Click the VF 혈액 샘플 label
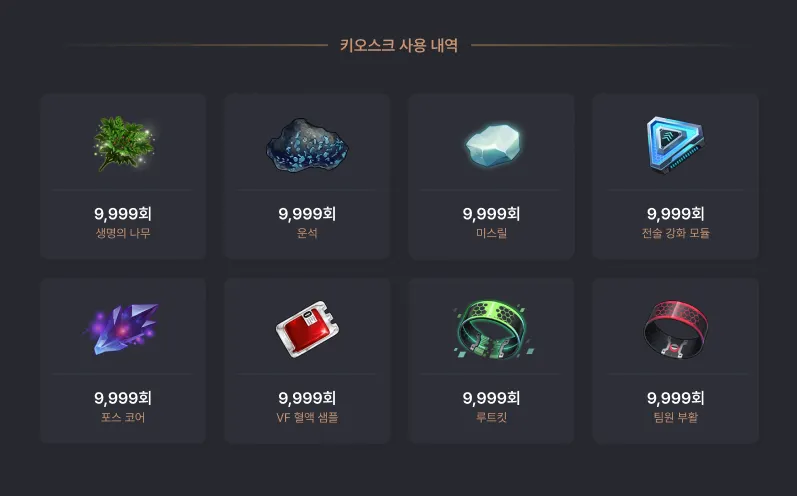797x496 pixels. coord(307,418)
